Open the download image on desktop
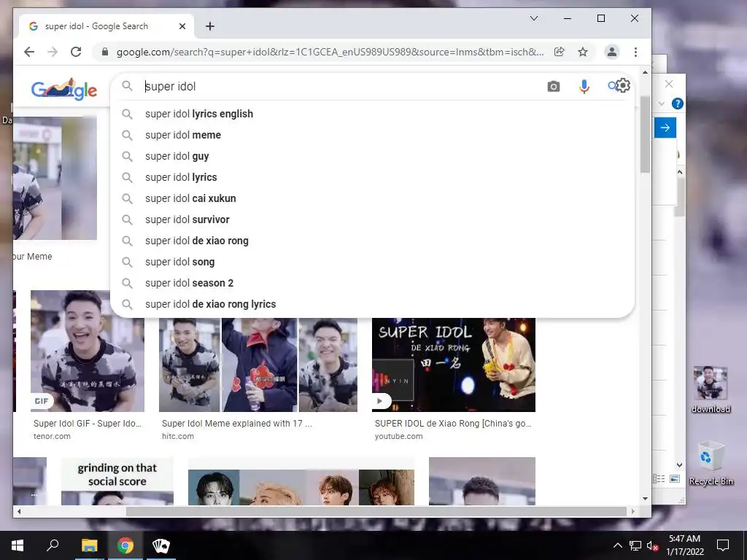This screenshot has width=747, height=560. 711,389
